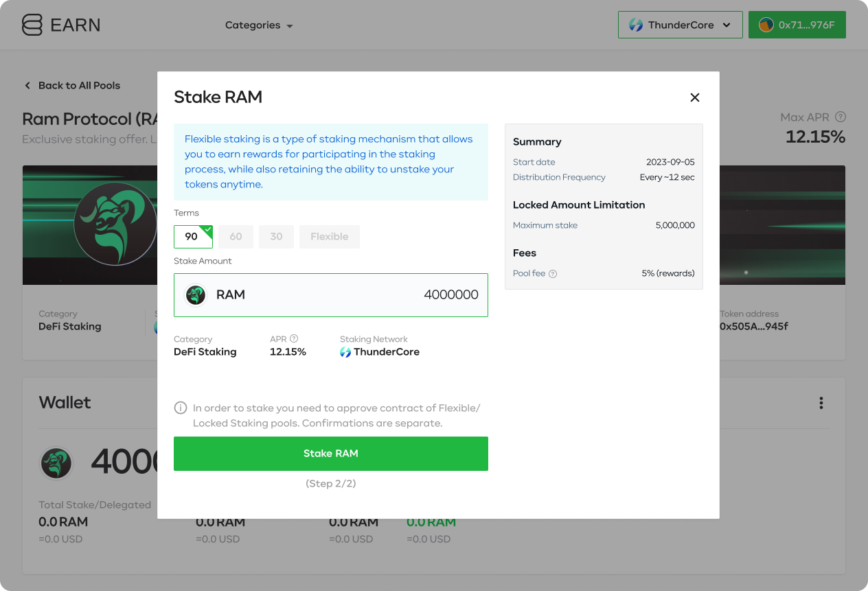Click the Start date 2023-09-05 value
868x591 pixels.
(x=670, y=162)
